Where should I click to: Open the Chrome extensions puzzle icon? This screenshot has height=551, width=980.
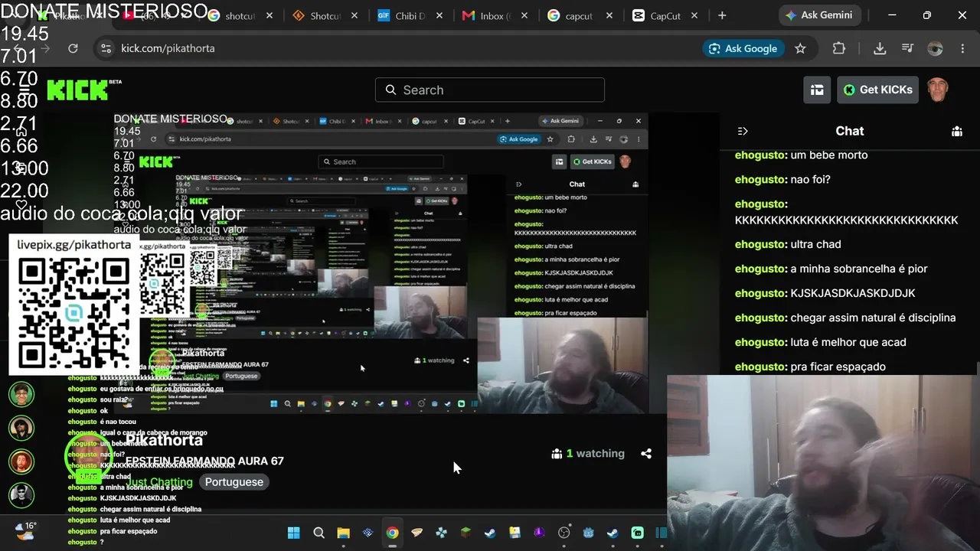tap(839, 48)
